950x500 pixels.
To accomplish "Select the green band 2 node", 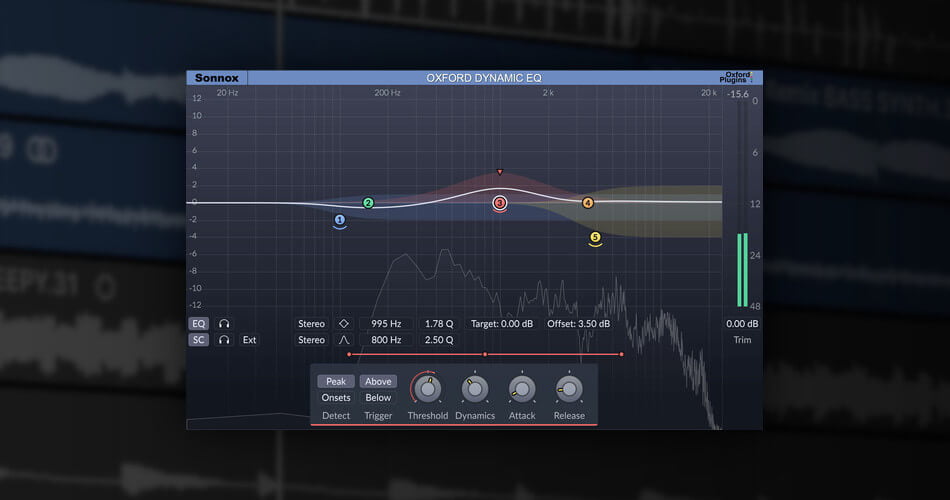I will click(x=368, y=203).
